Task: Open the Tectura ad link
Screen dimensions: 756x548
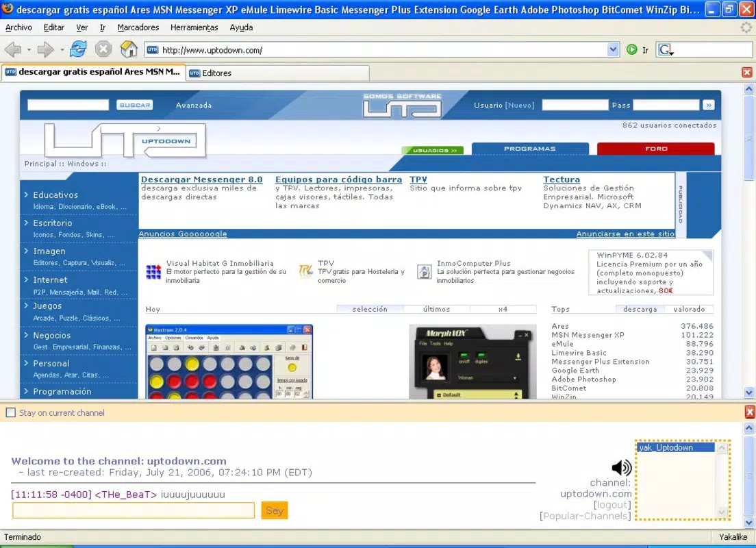Action: (562, 179)
